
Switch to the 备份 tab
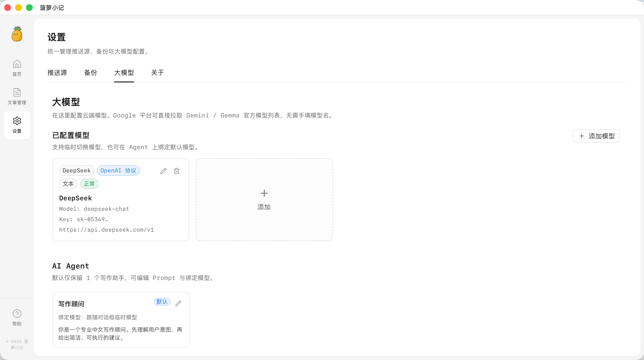[90, 73]
